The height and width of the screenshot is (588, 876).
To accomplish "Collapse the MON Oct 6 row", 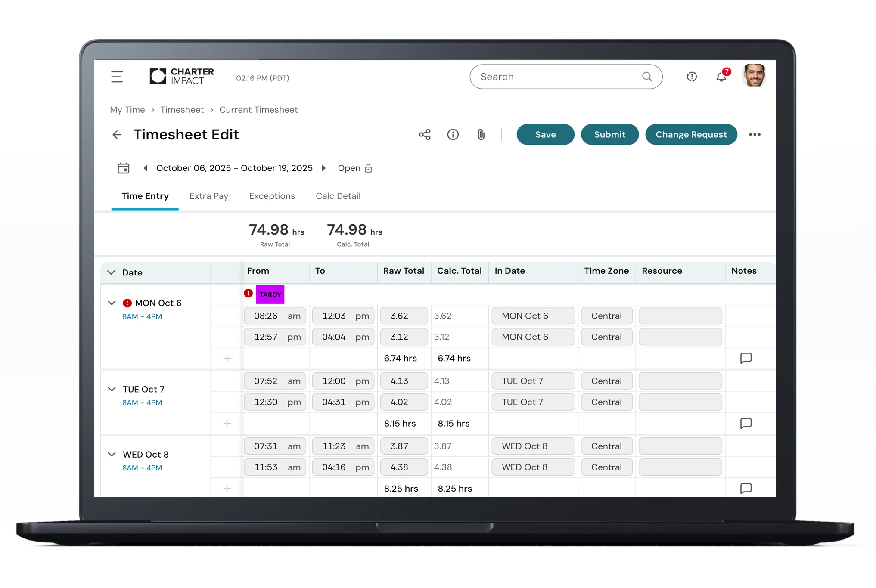I will [112, 303].
